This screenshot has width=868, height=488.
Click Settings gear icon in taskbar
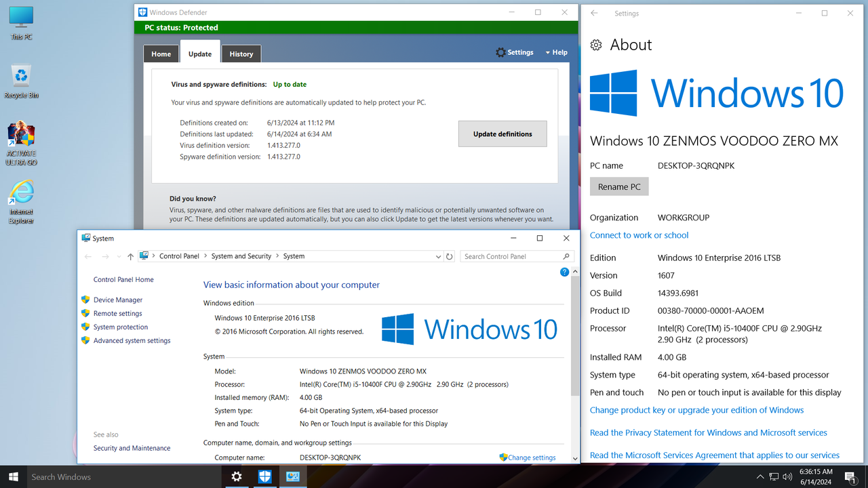(x=236, y=476)
